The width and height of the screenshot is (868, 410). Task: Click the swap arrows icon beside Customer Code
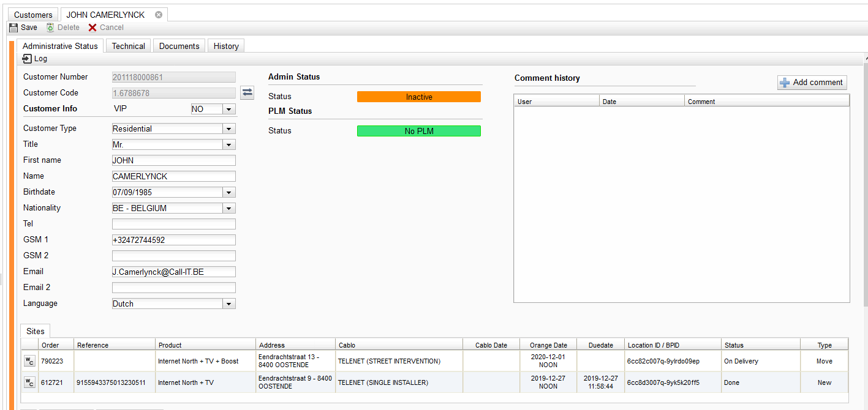pyautogui.click(x=247, y=92)
